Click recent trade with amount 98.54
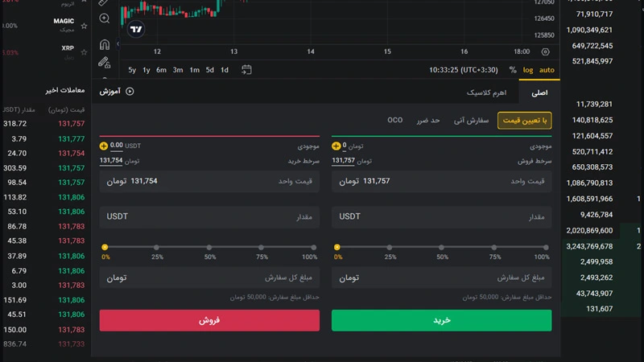This screenshot has height=362, width=644. tap(45, 183)
